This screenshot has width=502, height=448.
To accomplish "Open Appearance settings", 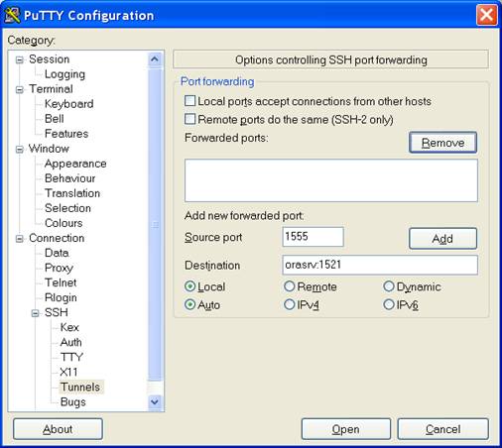I will coord(75,164).
